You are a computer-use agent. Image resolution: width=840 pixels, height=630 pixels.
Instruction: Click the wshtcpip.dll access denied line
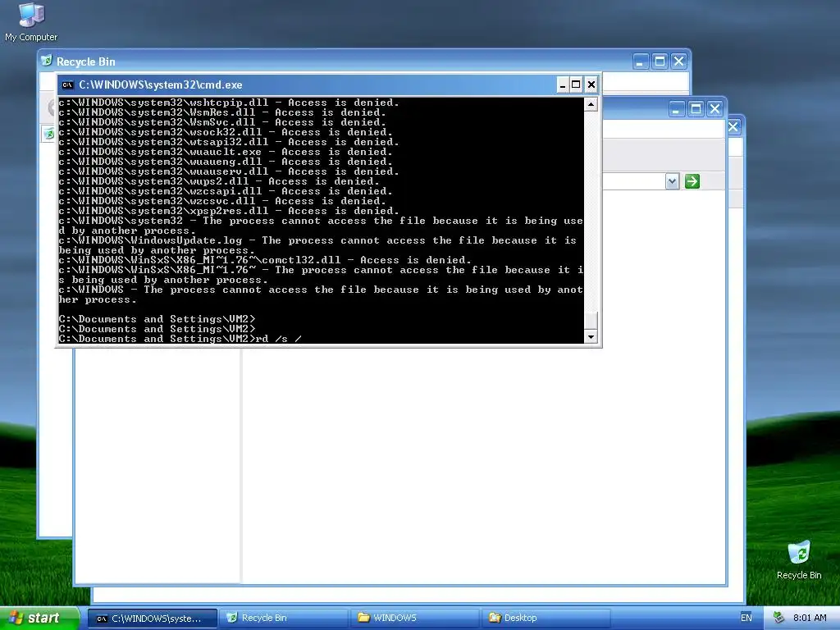tap(229, 103)
